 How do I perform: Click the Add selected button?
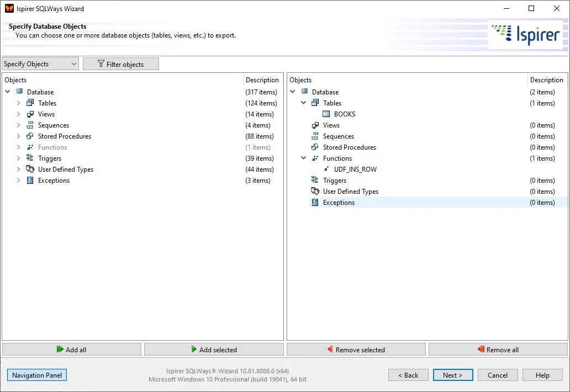pyautogui.click(x=214, y=349)
